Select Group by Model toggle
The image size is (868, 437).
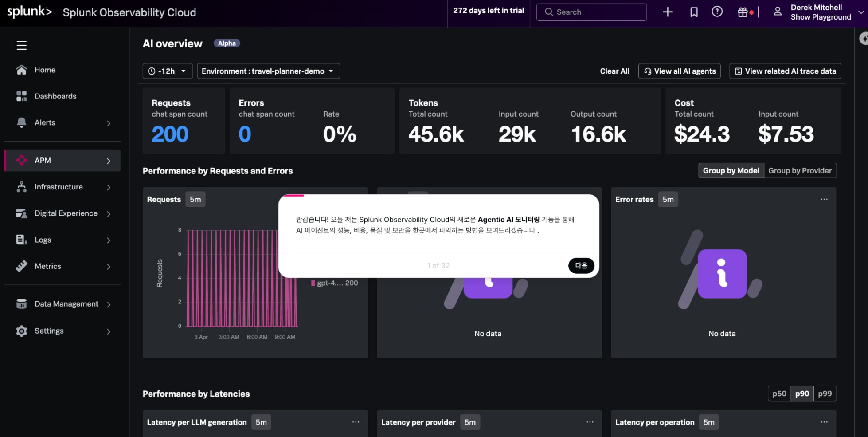click(731, 171)
